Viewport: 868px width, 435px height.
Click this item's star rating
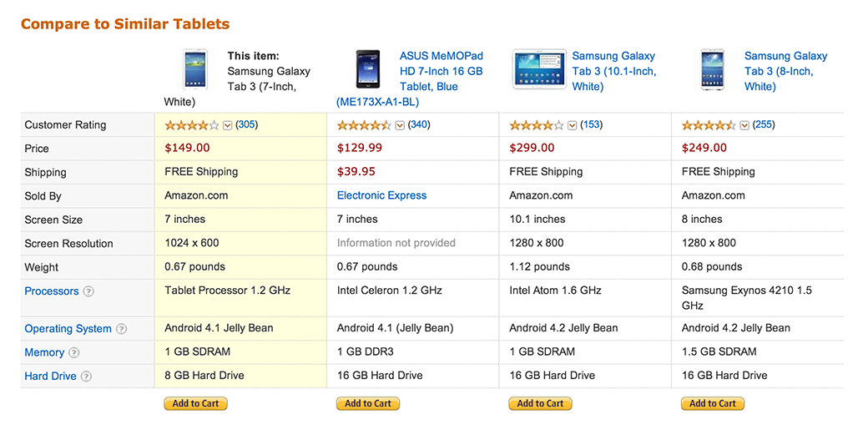191,125
